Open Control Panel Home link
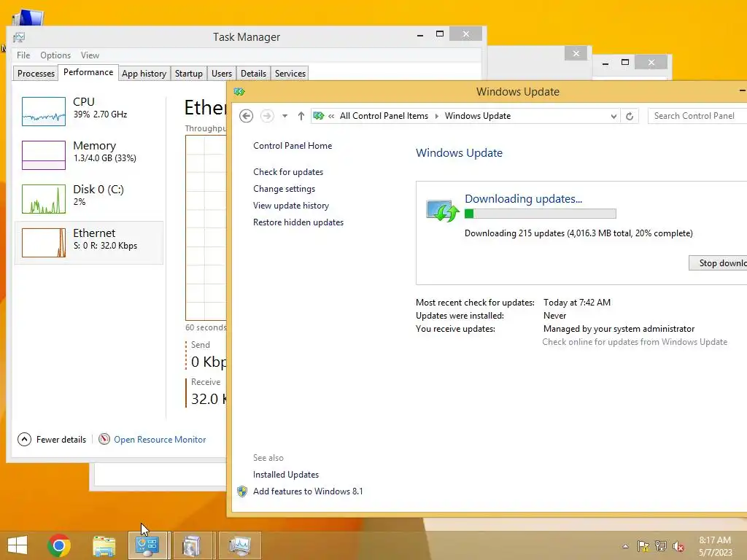 click(x=293, y=146)
